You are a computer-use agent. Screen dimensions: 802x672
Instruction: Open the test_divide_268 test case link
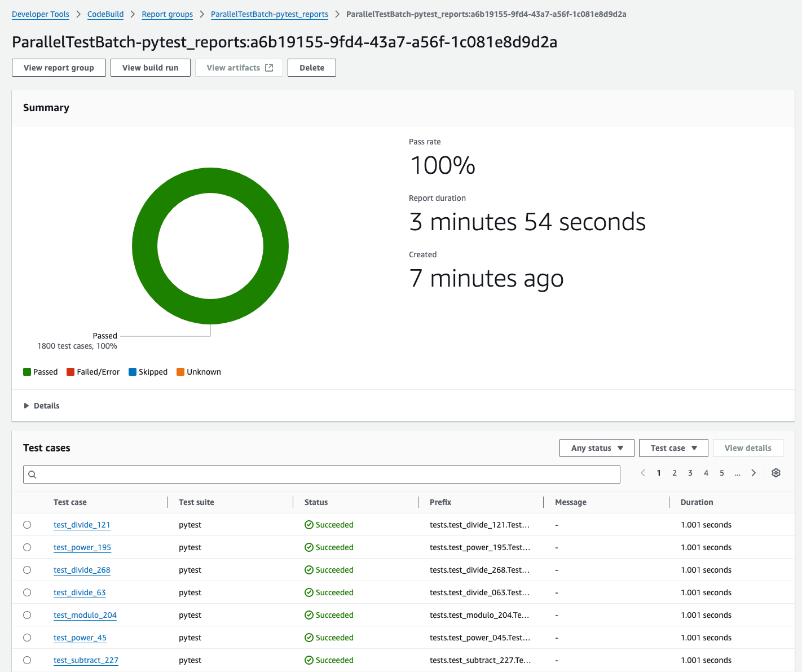82,570
